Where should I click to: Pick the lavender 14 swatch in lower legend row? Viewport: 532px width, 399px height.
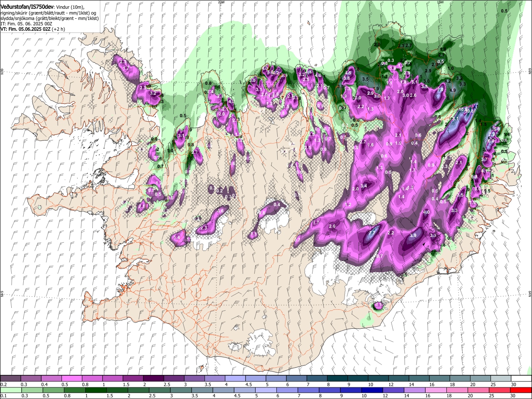click(x=414, y=390)
